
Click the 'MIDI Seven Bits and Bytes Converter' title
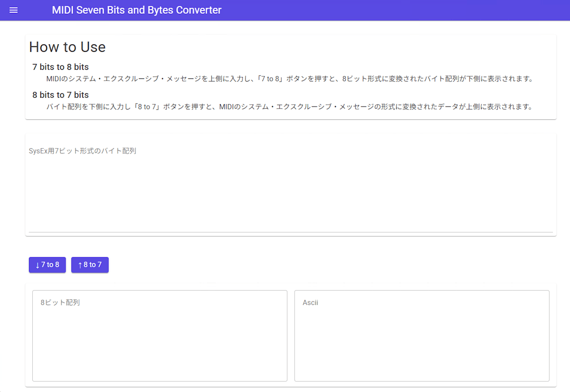(x=137, y=10)
